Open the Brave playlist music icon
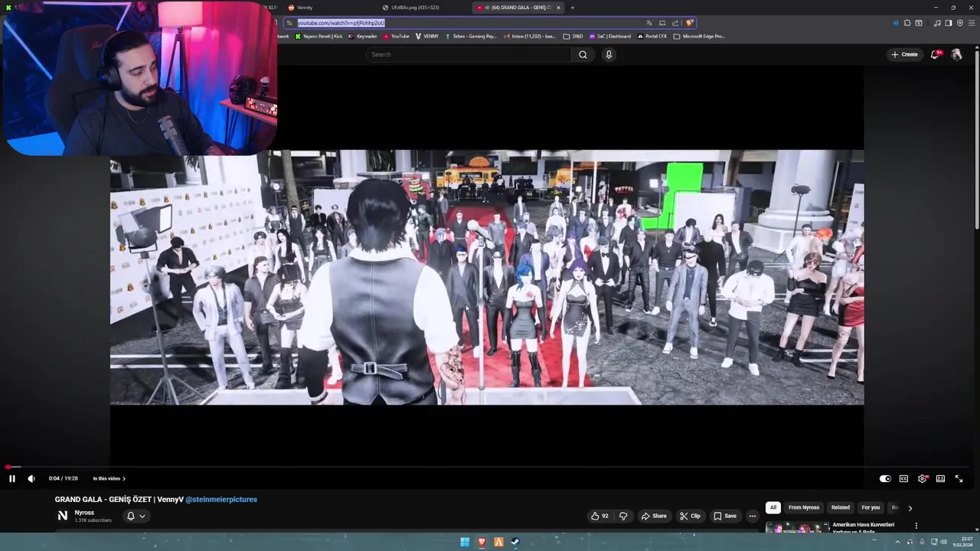Screen dimensions: 980x551 [x=937, y=23]
